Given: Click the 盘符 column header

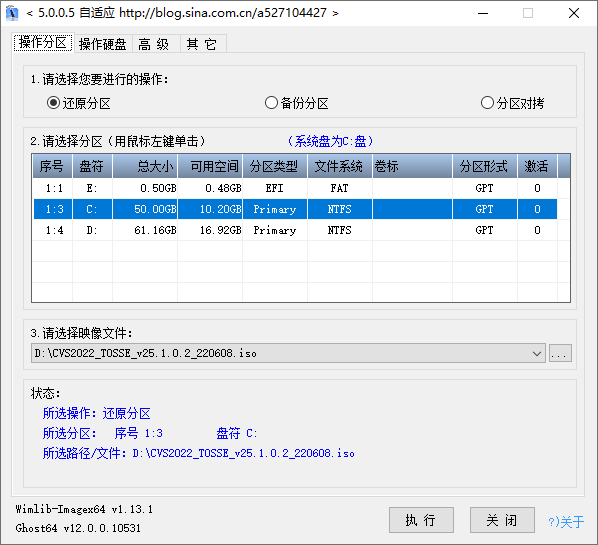Looking at the screenshot, I should pos(92,166).
